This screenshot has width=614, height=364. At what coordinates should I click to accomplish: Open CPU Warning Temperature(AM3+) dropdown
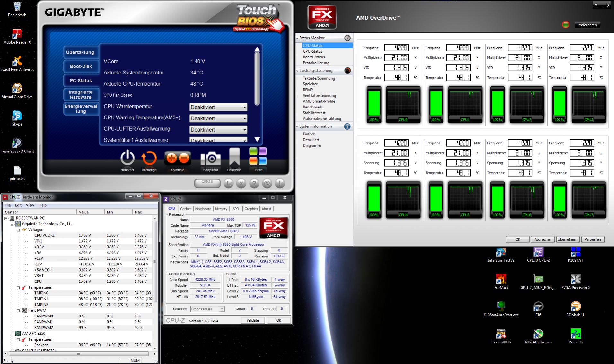[218, 118]
